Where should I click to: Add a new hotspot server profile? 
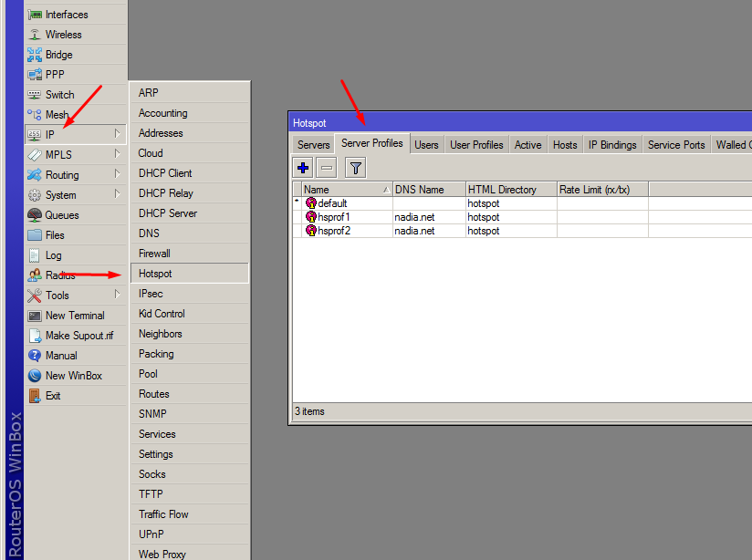pos(302,167)
